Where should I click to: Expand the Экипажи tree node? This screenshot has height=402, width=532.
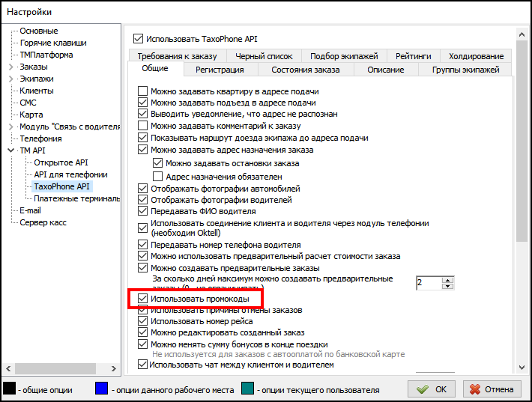[10, 79]
